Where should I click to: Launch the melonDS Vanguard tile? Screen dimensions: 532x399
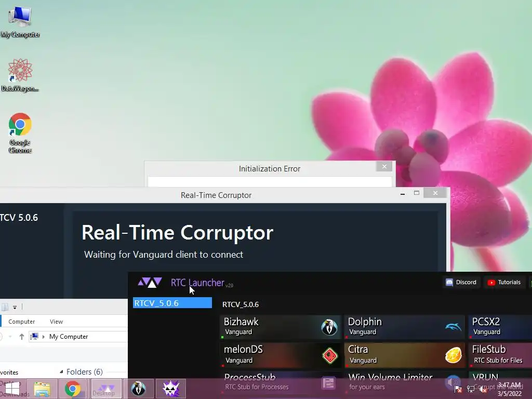click(x=280, y=355)
